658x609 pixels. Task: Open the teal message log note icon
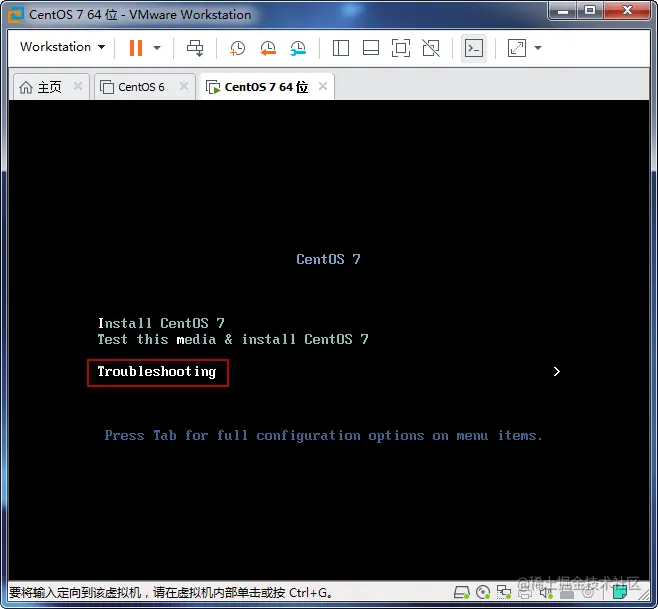[x=619, y=592]
